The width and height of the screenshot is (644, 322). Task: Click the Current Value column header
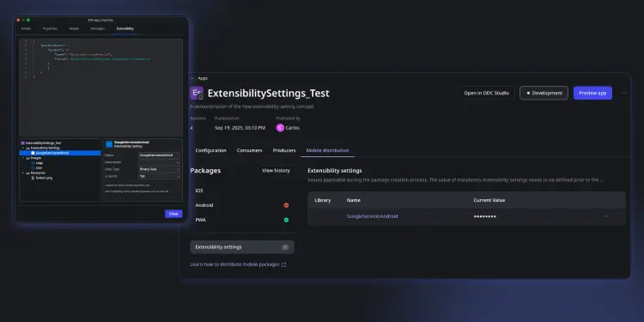[489, 200]
